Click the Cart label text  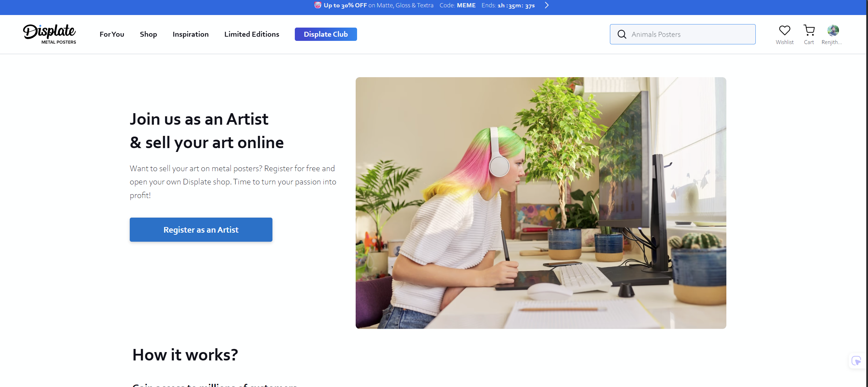pos(809,42)
